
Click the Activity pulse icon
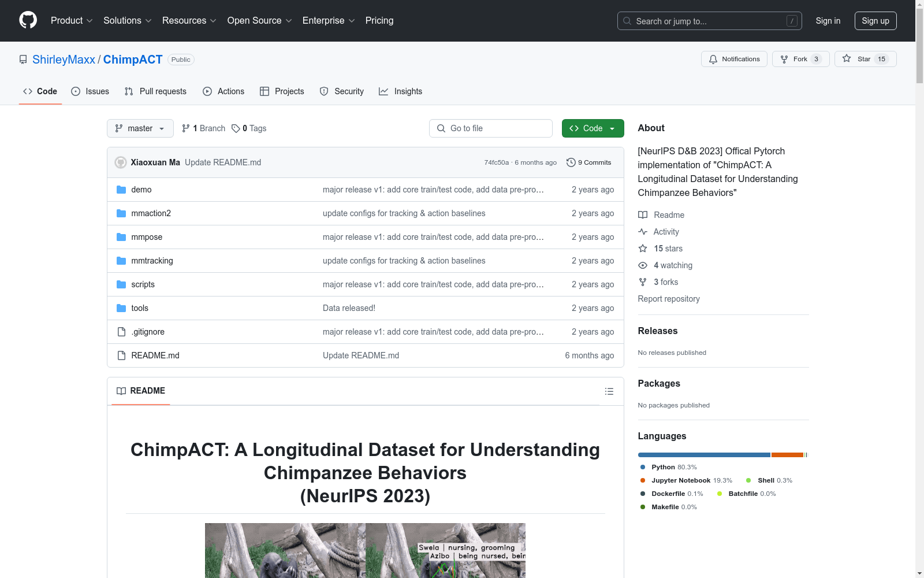click(x=643, y=232)
